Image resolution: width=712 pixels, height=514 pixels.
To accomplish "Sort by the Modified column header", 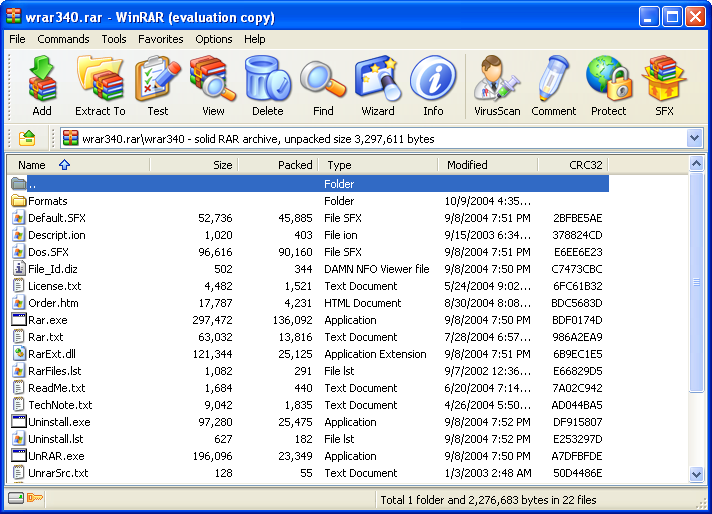I will tap(487, 165).
